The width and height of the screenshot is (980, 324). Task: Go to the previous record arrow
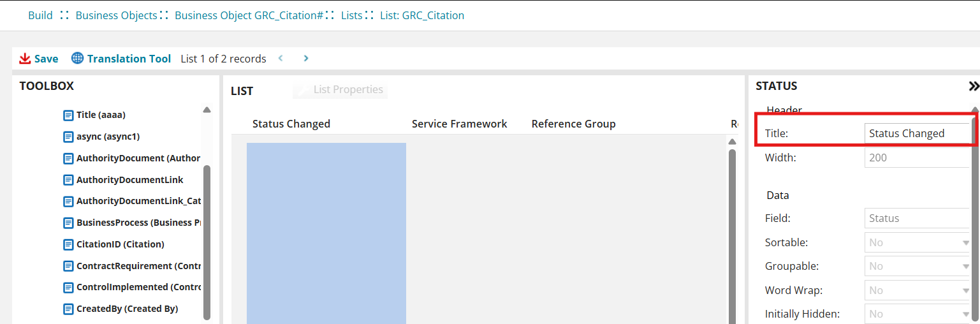pos(281,59)
